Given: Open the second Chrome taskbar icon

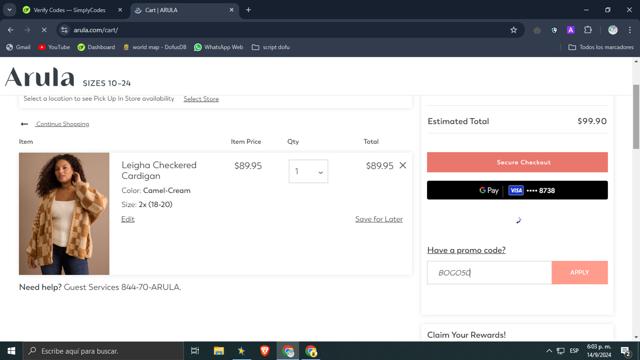Looking at the screenshot, I should coord(311,351).
